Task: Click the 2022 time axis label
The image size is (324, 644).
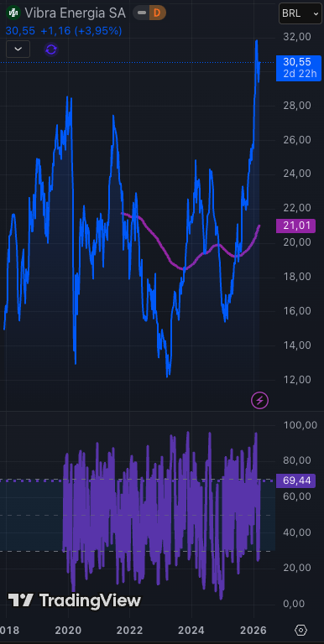Action: coord(130,630)
